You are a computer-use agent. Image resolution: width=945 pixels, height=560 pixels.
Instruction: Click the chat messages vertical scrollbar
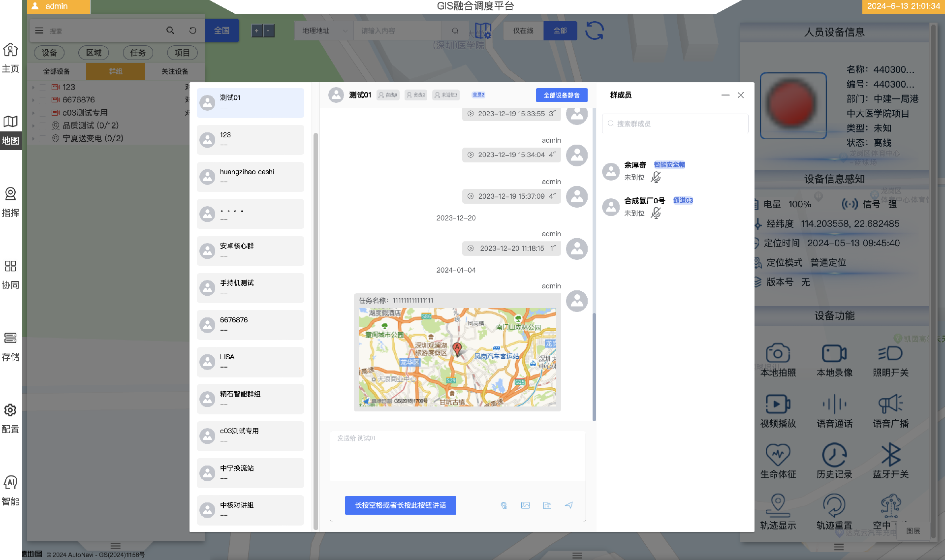594,367
